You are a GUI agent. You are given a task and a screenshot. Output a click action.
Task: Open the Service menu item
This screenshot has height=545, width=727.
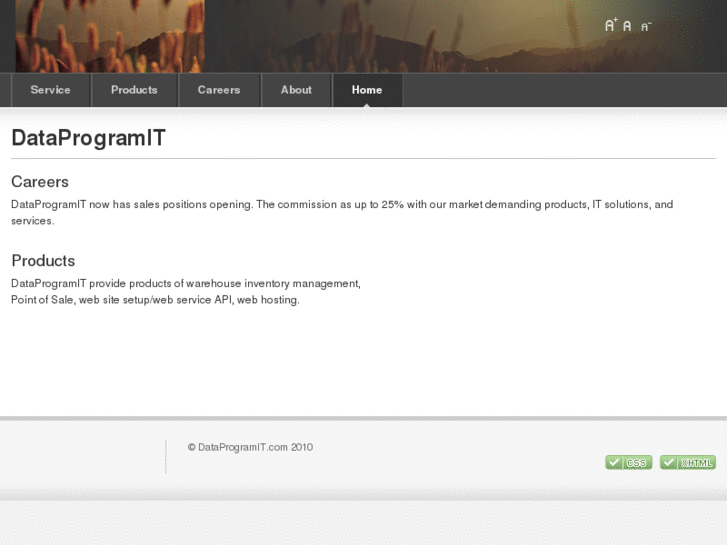[x=51, y=90]
